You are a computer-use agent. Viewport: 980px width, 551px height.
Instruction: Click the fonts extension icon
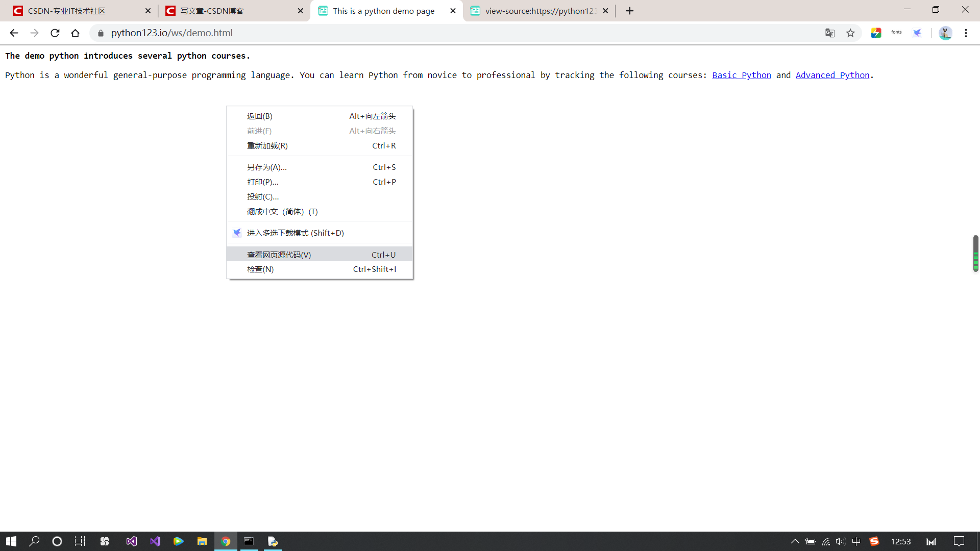click(x=896, y=33)
